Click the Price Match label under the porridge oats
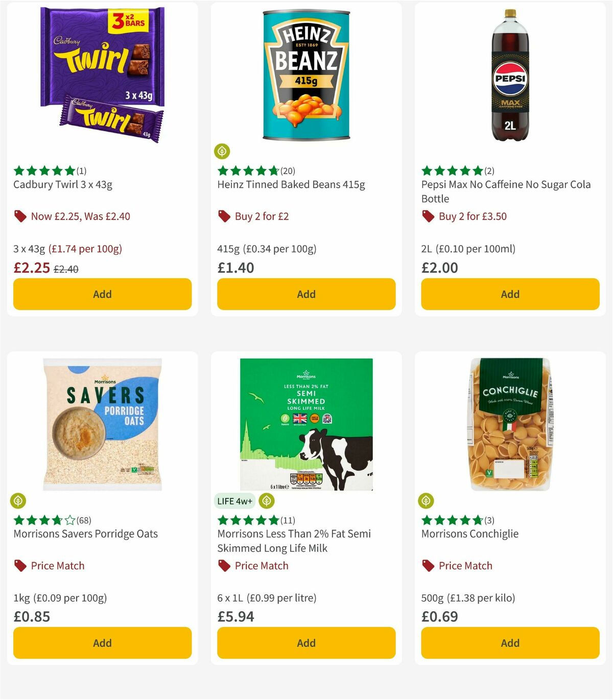 click(58, 566)
